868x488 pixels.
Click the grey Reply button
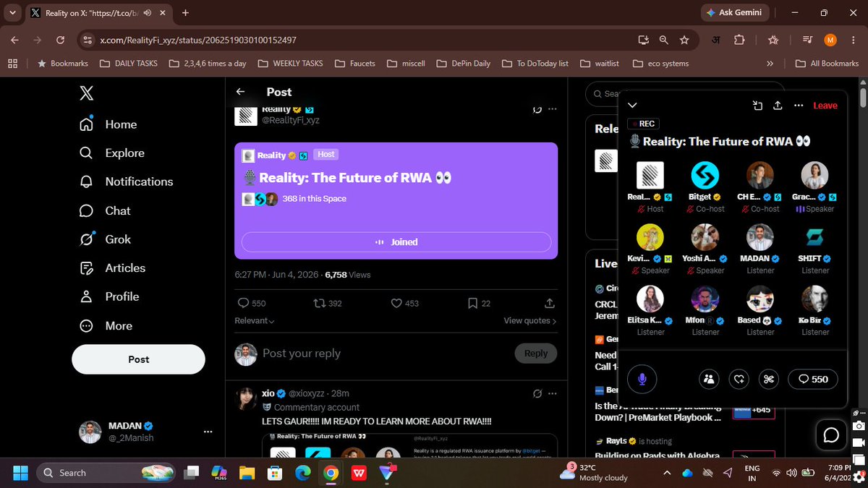click(536, 354)
